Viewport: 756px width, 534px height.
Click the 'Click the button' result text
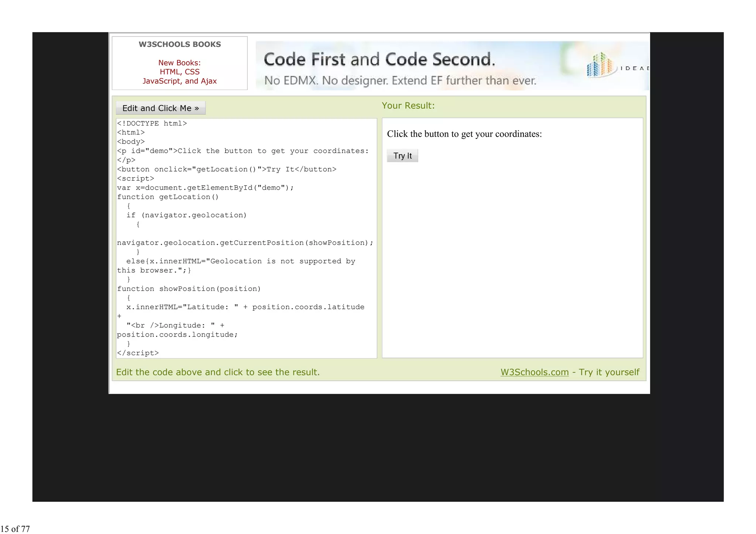[464, 134]
